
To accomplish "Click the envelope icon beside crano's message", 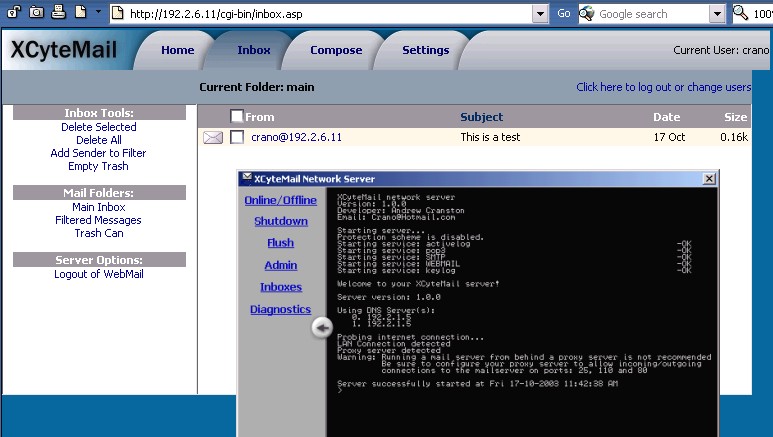I will pyautogui.click(x=212, y=138).
